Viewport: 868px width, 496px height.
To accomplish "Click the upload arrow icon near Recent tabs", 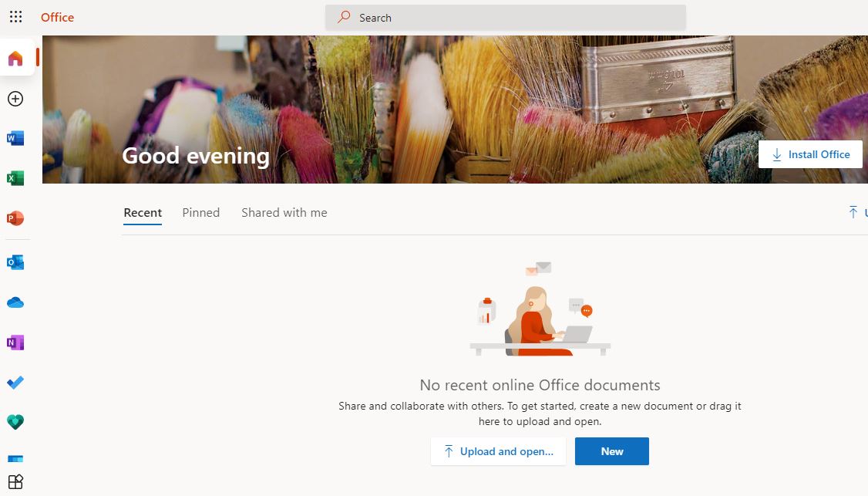I will (x=853, y=211).
